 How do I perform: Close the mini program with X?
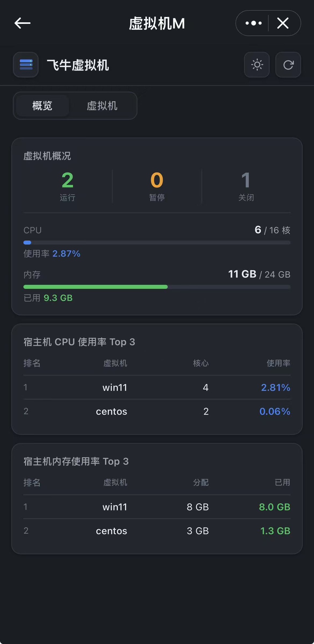(x=283, y=23)
